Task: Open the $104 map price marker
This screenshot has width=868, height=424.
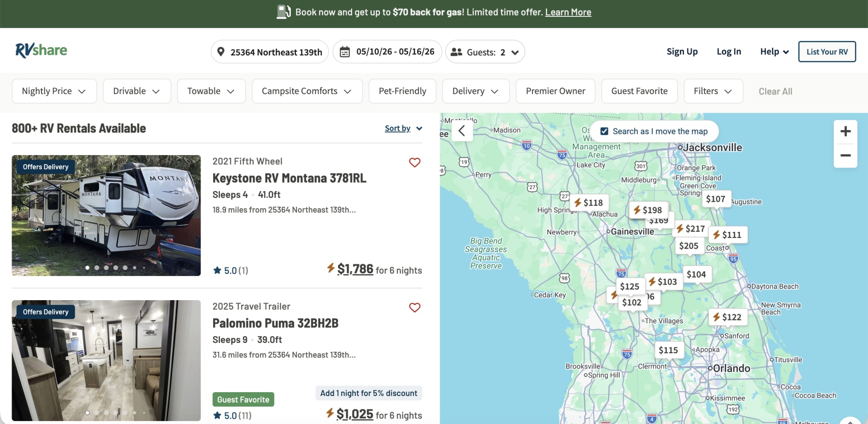Action: (x=696, y=274)
